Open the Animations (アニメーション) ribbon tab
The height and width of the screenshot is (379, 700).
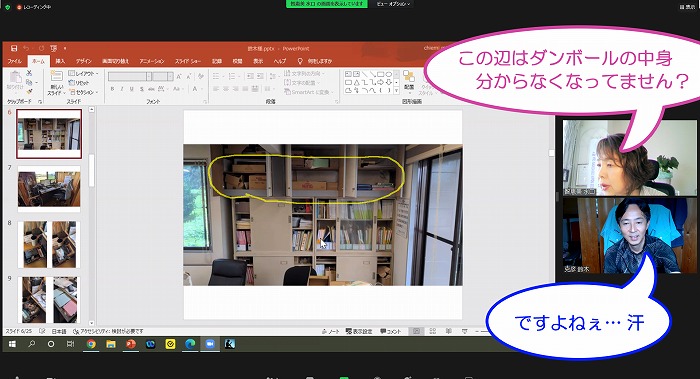tap(152, 61)
